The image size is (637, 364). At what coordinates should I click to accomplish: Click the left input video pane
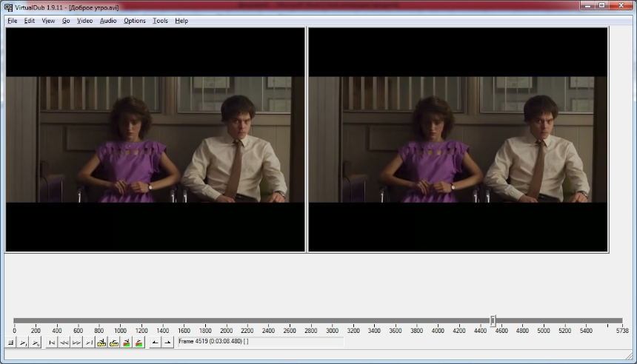point(156,140)
